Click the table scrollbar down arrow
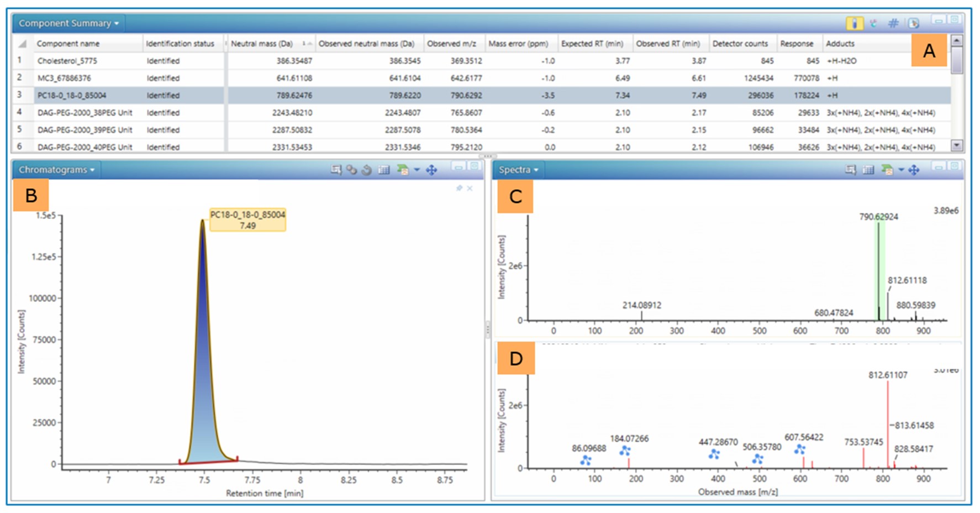 point(957,145)
